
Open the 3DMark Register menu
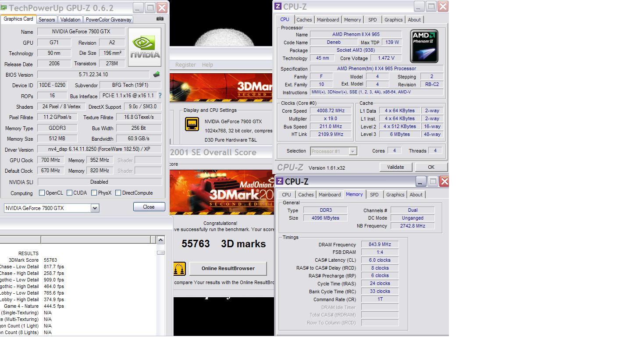[185, 64]
